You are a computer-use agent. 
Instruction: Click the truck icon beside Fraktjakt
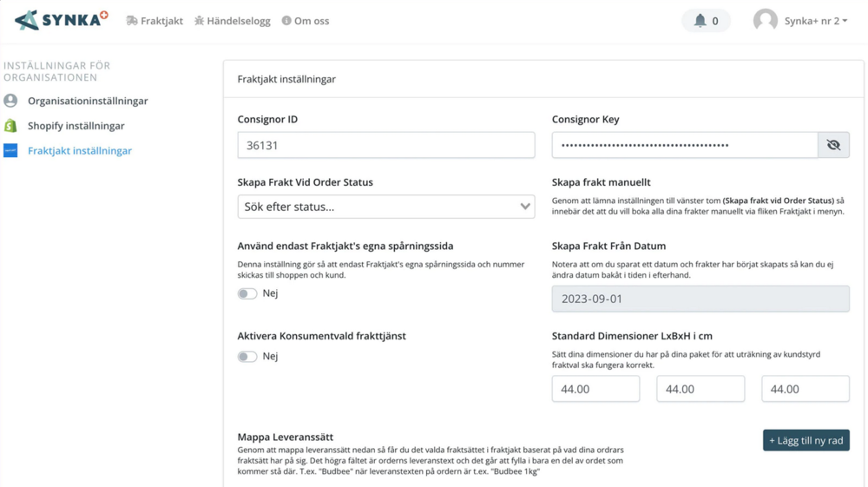(x=132, y=21)
